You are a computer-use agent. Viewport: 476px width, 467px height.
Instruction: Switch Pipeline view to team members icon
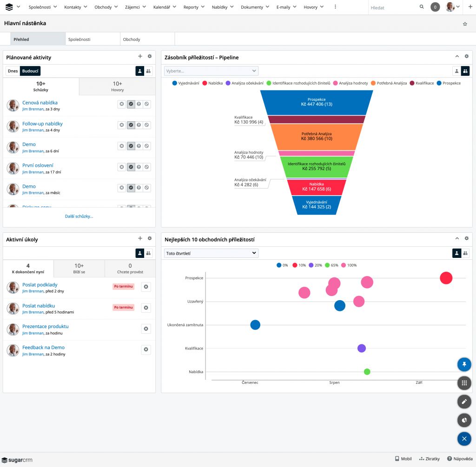coord(465,71)
